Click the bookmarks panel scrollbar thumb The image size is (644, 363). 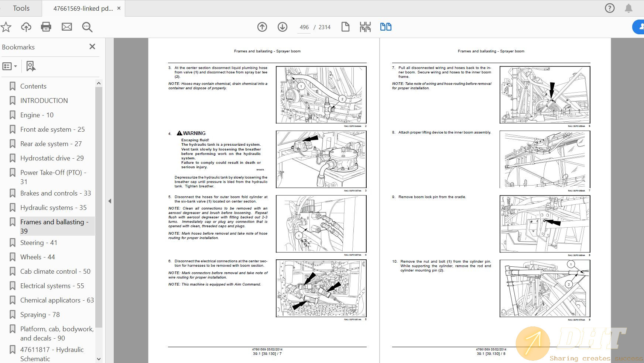pyautogui.click(x=99, y=207)
